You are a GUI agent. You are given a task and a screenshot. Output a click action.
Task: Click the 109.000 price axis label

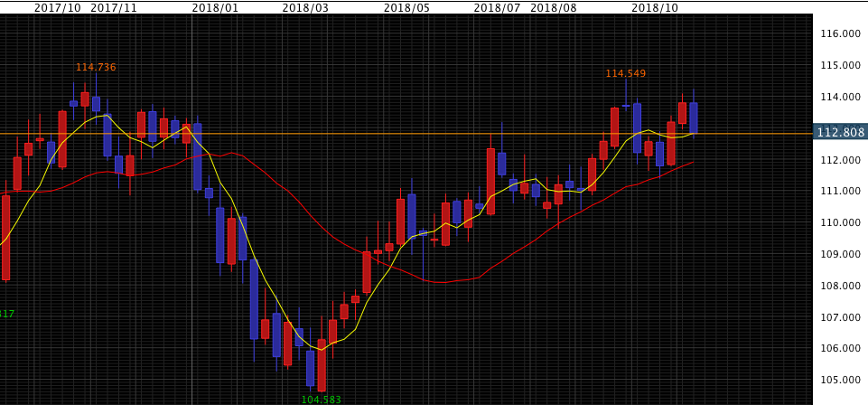(x=840, y=254)
